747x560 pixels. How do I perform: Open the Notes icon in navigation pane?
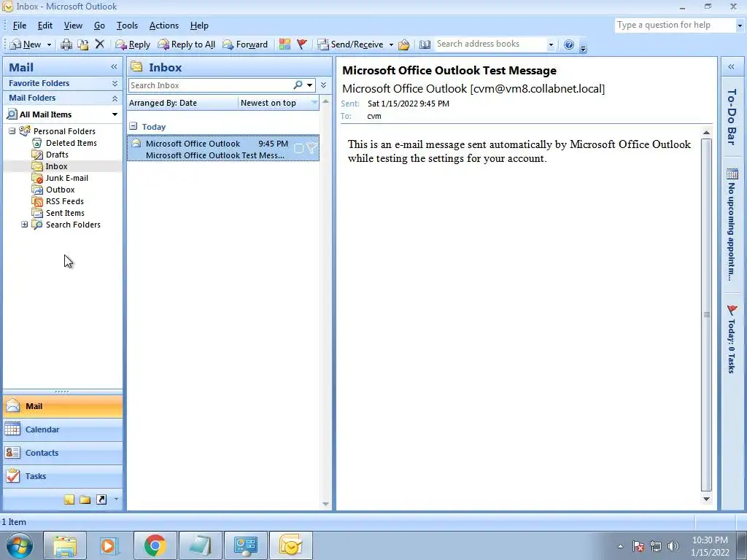click(x=69, y=499)
